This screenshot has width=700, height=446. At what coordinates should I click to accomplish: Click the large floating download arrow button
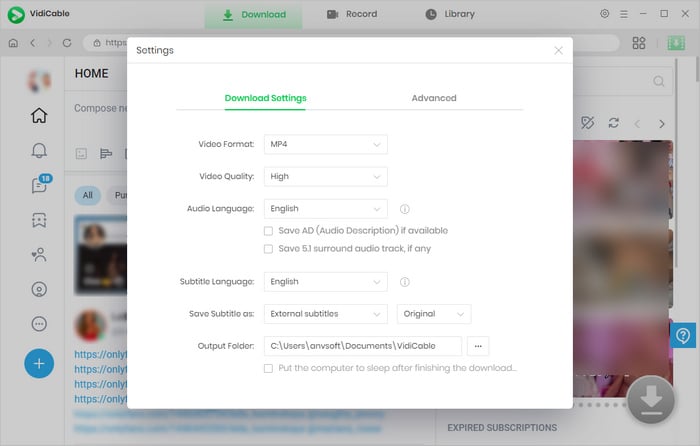[x=651, y=400]
